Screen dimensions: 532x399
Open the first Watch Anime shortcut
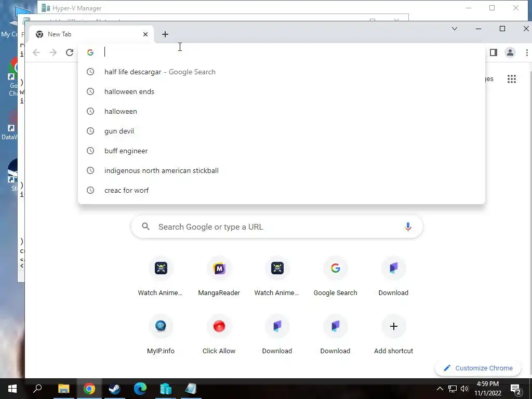click(x=161, y=276)
